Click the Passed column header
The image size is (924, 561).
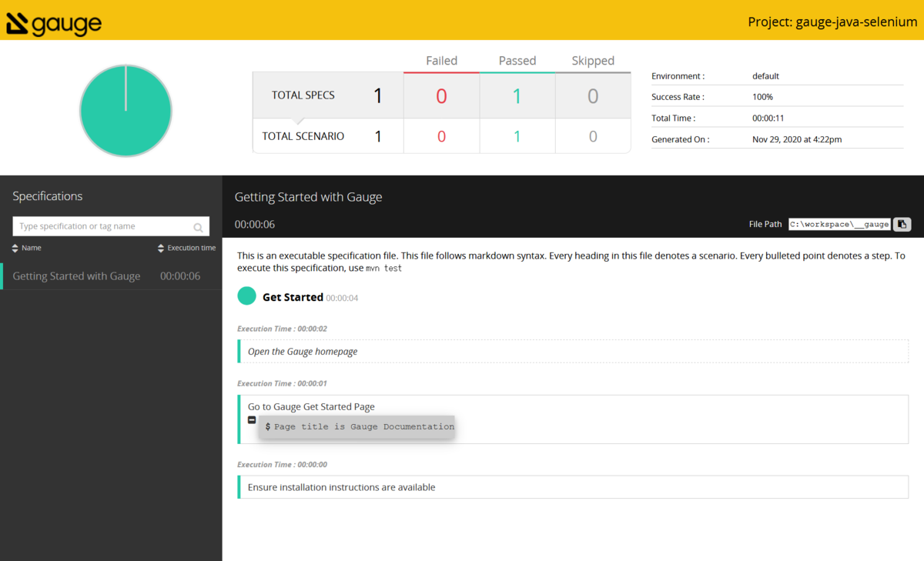(x=517, y=61)
